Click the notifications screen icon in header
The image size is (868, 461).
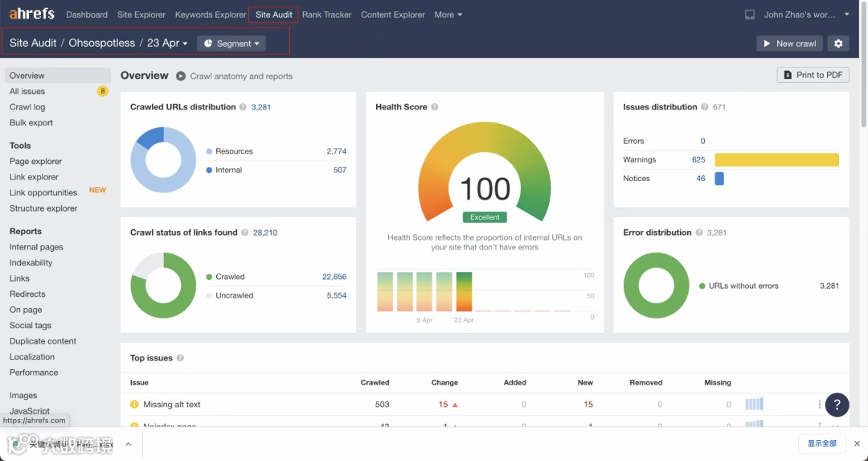tap(750, 15)
